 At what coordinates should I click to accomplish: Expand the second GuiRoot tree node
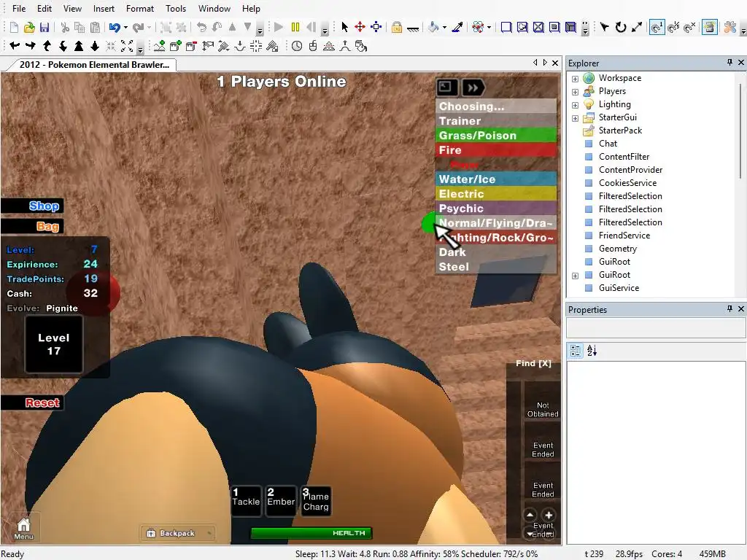point(575,276)
